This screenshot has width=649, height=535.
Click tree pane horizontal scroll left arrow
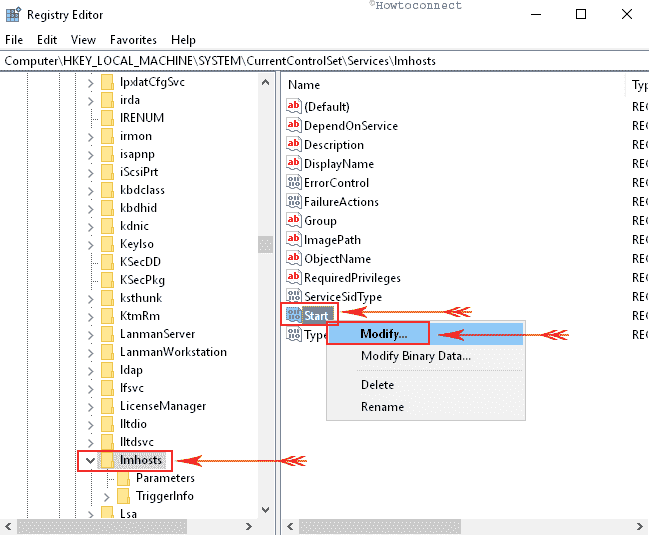tap(8, 526)
